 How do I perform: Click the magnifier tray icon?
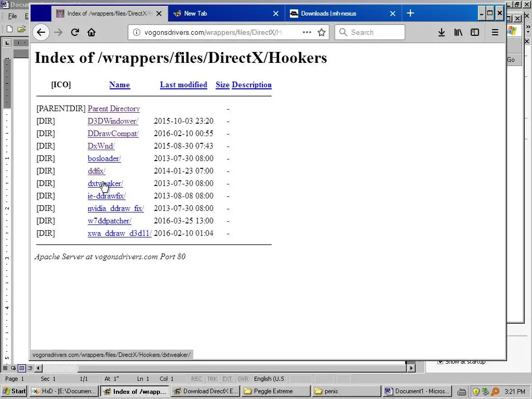[495, 392]
